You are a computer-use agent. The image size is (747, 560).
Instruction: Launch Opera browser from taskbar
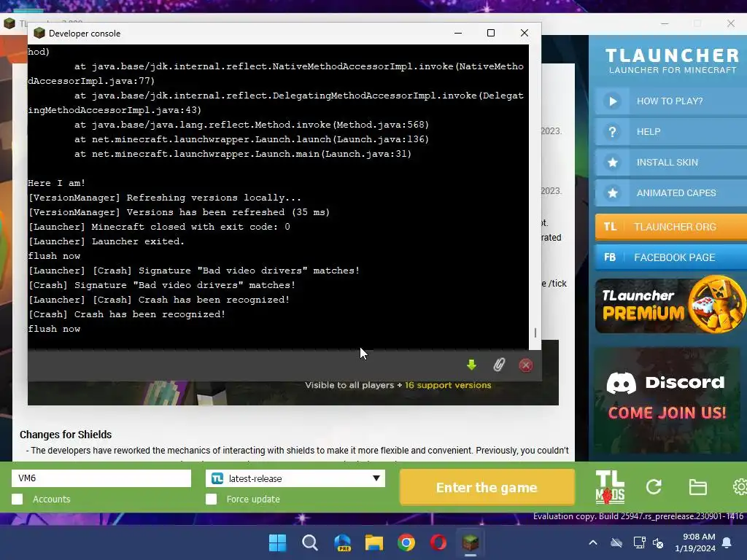[438, 542]
